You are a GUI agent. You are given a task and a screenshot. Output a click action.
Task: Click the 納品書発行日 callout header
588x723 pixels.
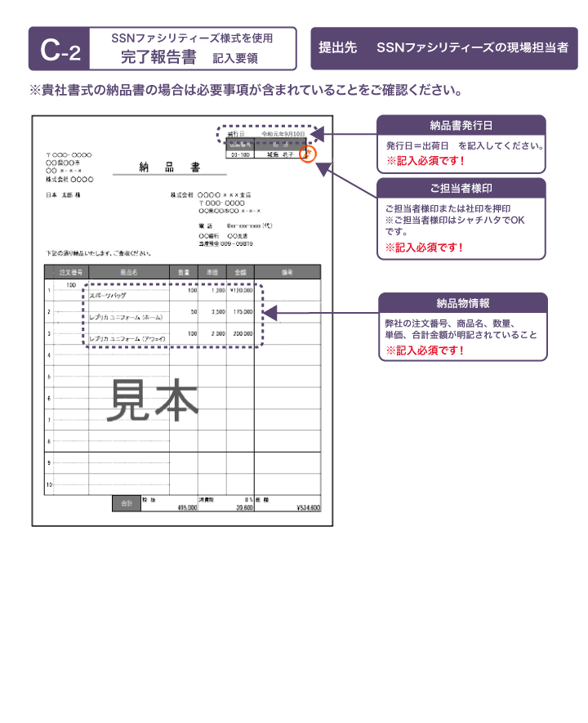click(x=461, y=125)
